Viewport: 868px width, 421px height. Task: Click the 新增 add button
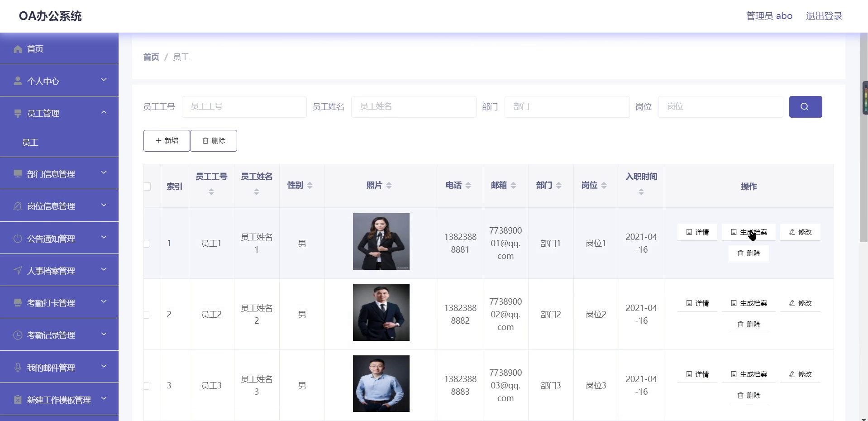click(166, 140)
